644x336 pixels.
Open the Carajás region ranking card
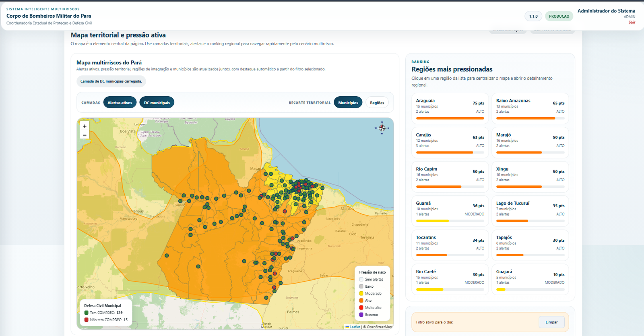(450, 143)
